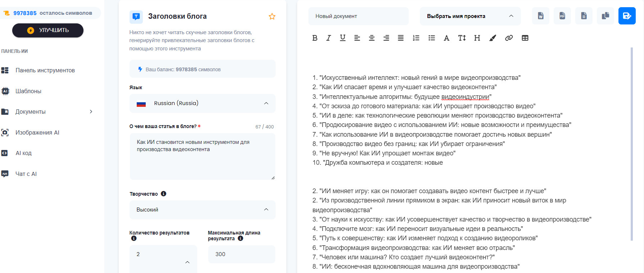This screenshot has width=644, height=273.
Task: Click the blue save document button
Action: tap(627, 16)
